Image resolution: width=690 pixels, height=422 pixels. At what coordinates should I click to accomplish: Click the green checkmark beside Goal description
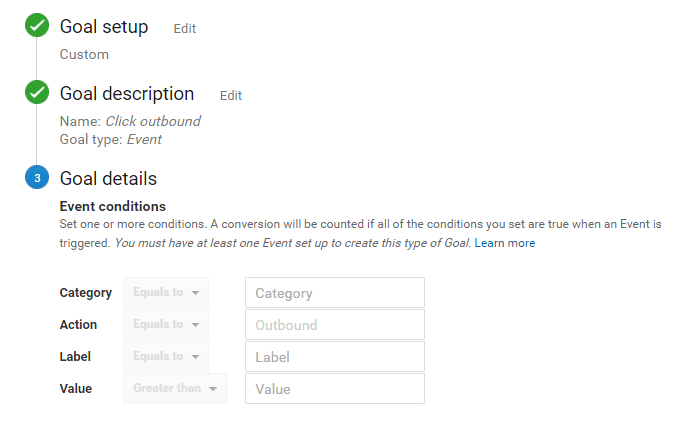pyautogui.click(x=37, y=92)
